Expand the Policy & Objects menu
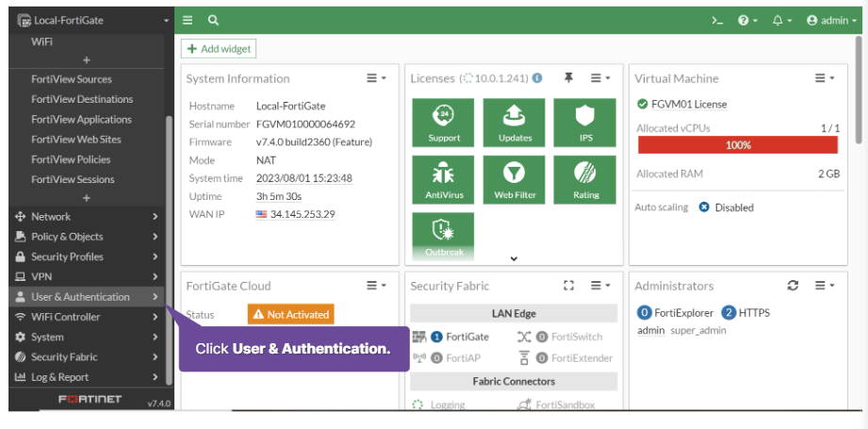This screenshot has width=868, height=429. tap(87, 237)
